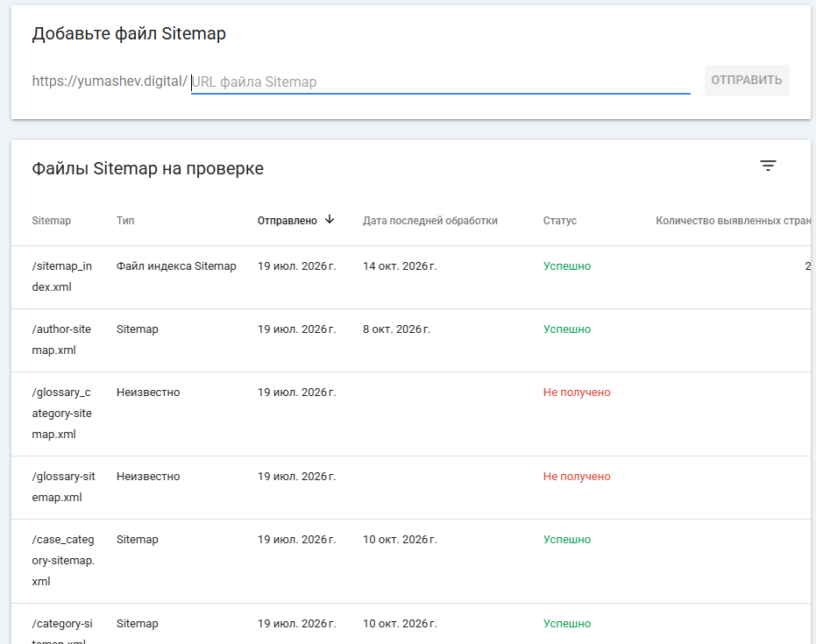Viewport: 816px width, 644px height.
Task: Click Успешно status for sitemap_index.xml
Action: click(x=567, y=265)
